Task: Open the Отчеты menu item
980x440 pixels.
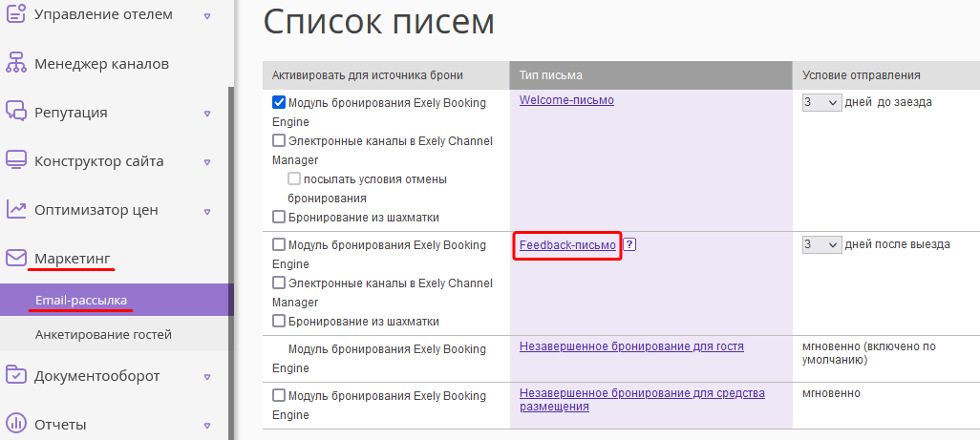Action: [60, 425]
